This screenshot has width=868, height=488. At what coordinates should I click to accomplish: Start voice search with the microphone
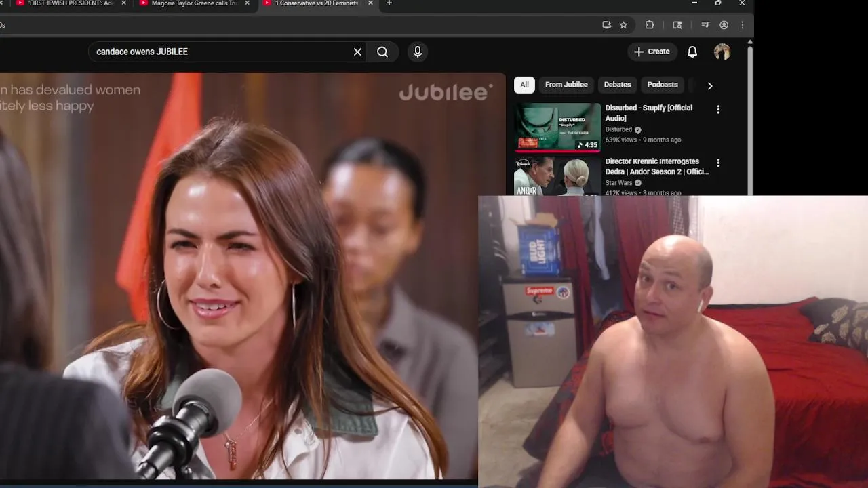pyautogui.click(x=418, y=52)
